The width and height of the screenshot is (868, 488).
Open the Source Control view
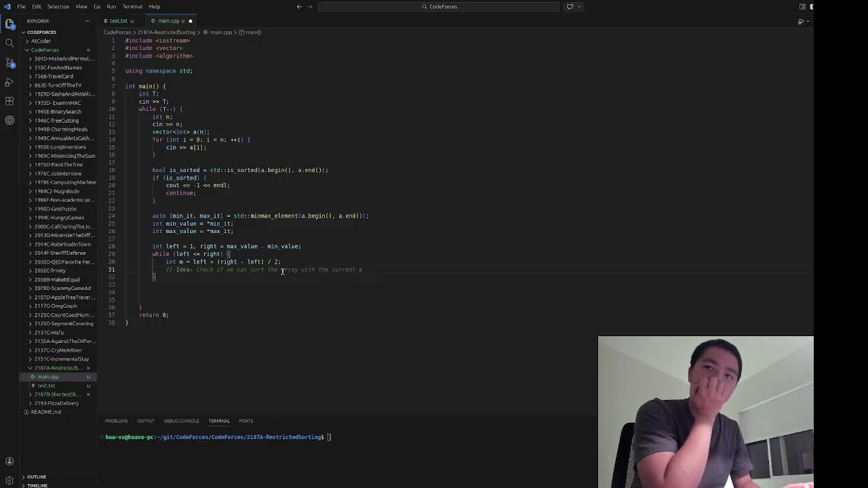pos(9,62)
